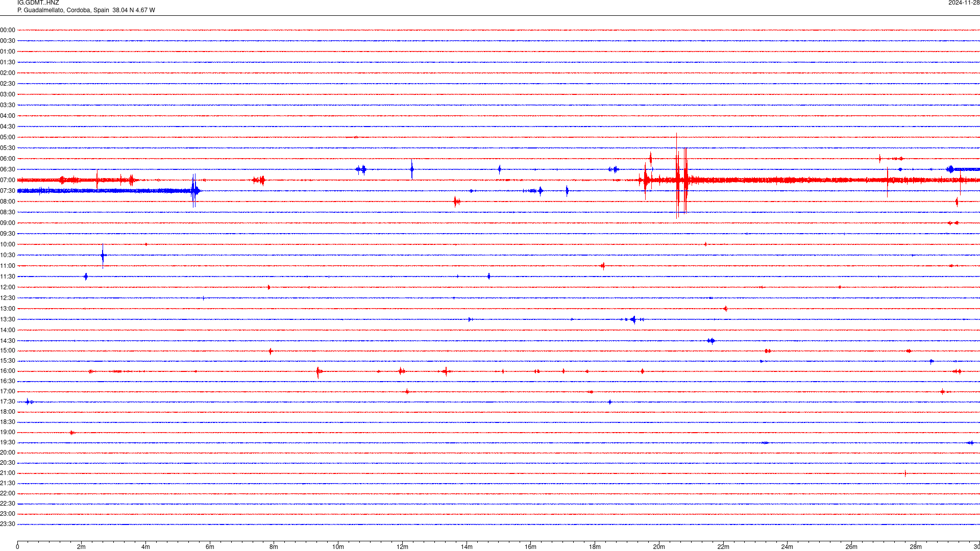Select the 08:30 time row label

(8, 212)
